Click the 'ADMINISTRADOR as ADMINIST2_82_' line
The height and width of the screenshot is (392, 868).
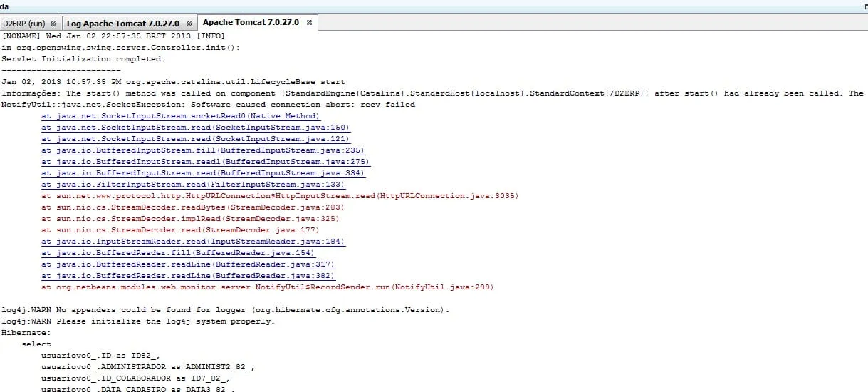[148, 367]
